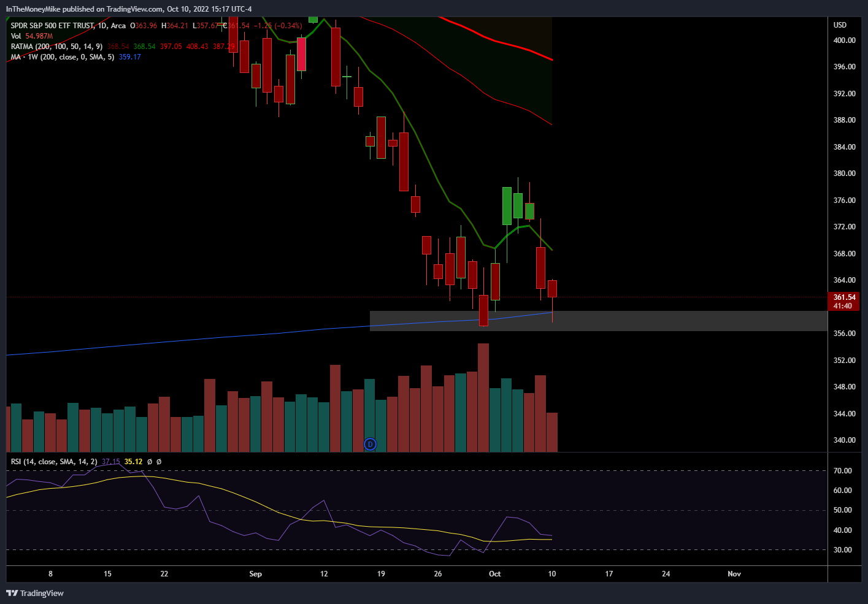Click the blue dividend D marker

pyautogui.click(x=370, y=444)
